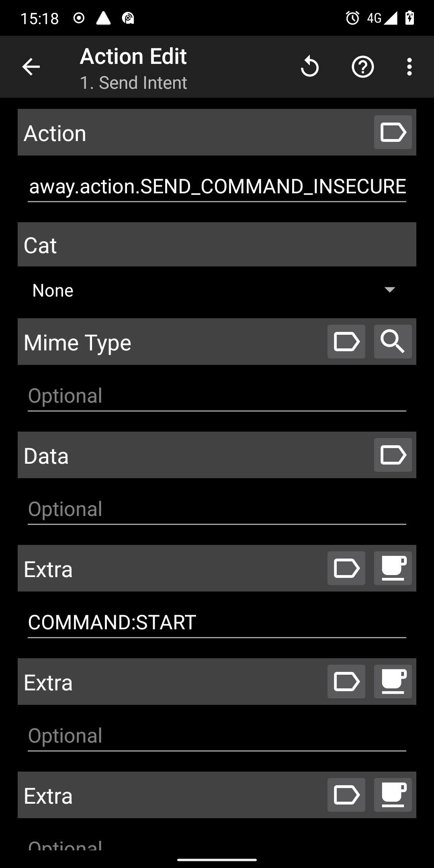Screen dimensions: 434x868
Task: Tap the coffee cup icon in third Extra row
Action: coord(393,795)
